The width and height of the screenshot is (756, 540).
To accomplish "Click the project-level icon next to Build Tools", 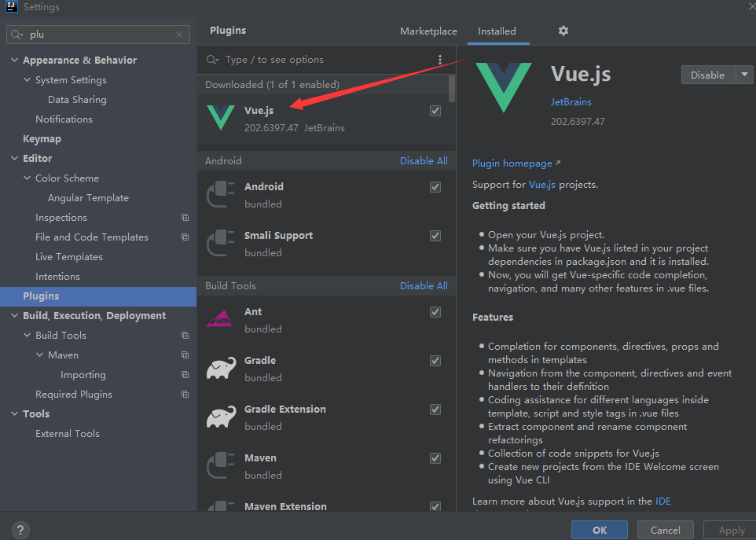I will (x=185, y=335).
